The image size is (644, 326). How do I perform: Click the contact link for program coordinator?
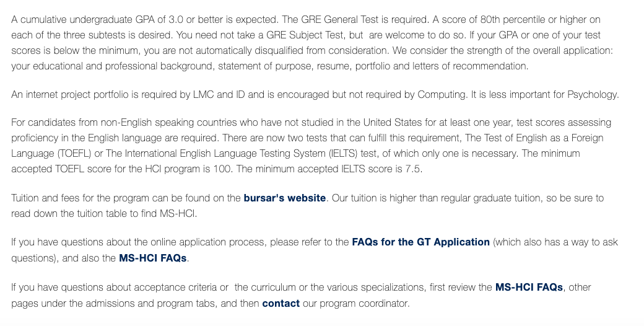point(281,304)
